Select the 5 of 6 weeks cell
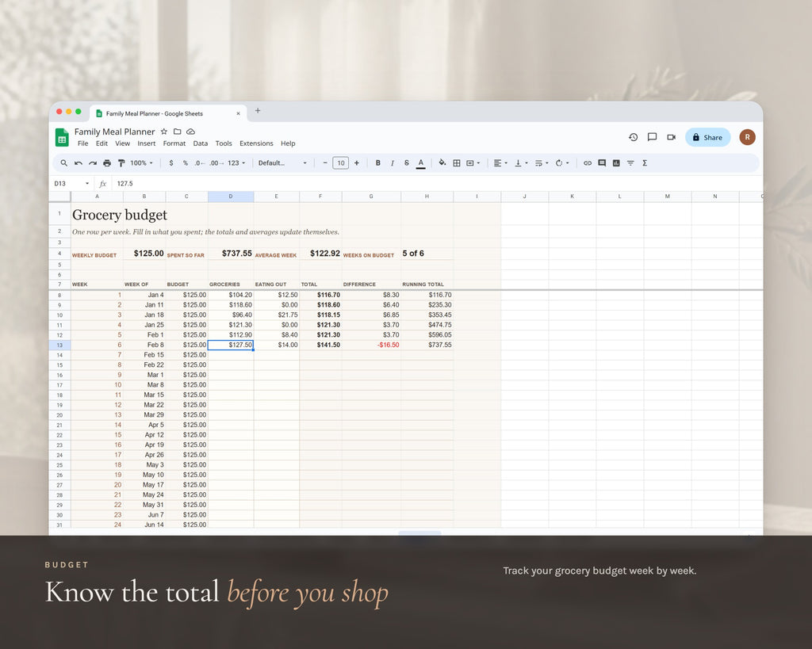Image resolution: width=812 pixels, height=649 pixels. (x=427, y=254)
